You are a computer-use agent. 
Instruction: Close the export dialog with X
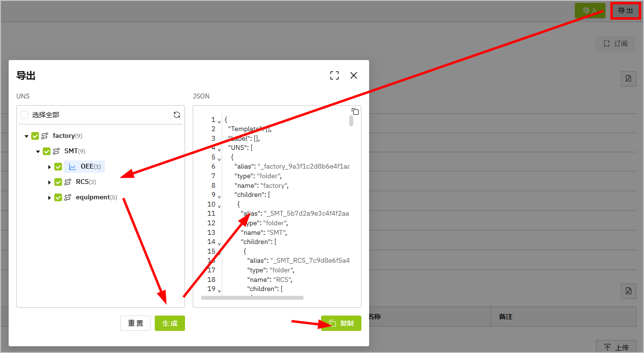click(x=354, y=75)
